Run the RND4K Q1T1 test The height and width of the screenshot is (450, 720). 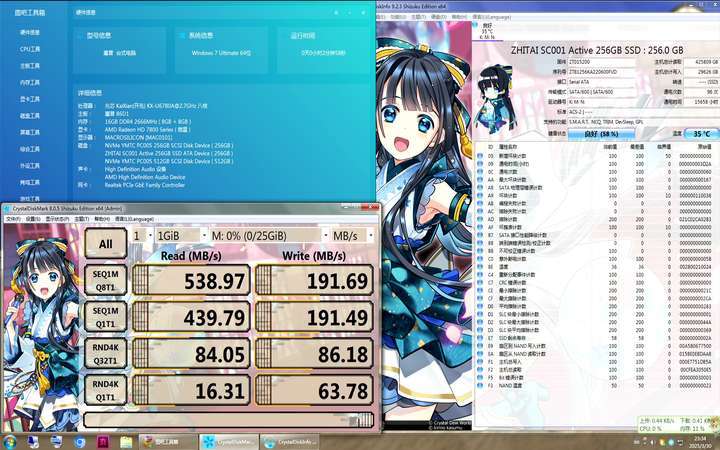(x=106, y=390)
